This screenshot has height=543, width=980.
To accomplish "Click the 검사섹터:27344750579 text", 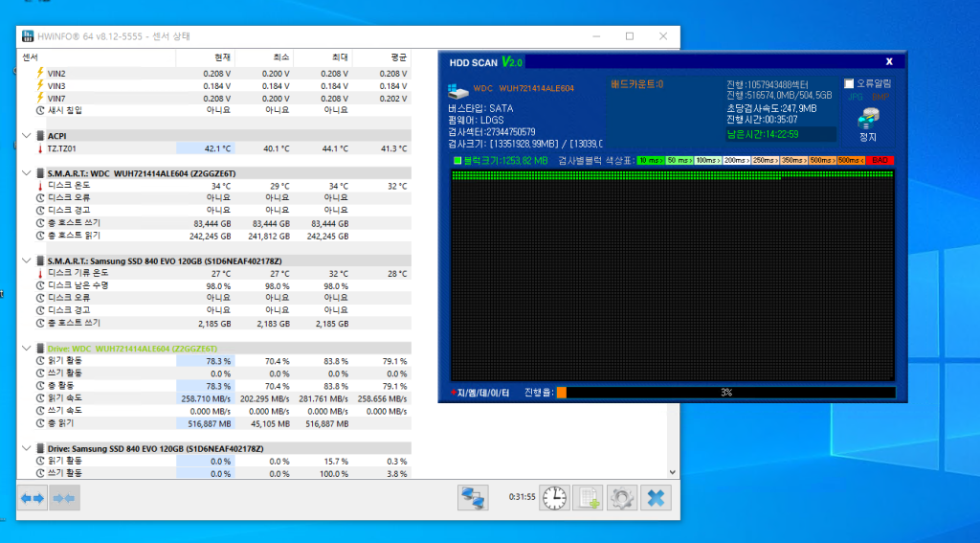I will pos(491,132).
